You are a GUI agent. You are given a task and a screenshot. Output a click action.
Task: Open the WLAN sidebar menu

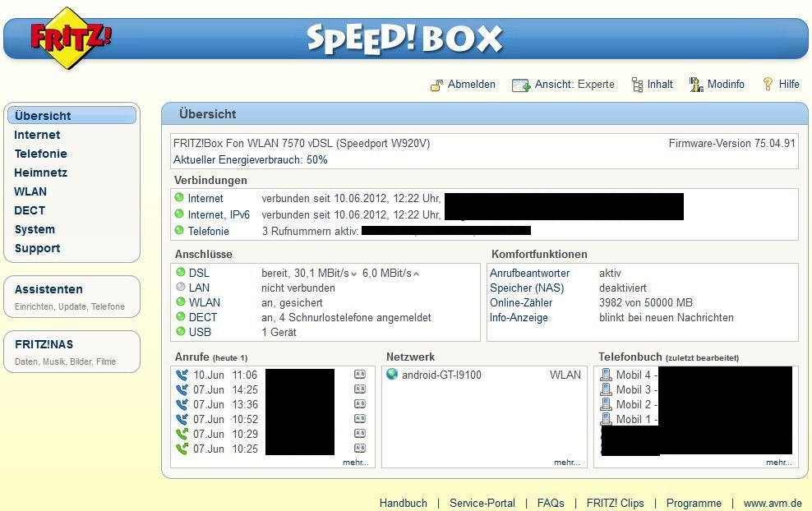30,191
